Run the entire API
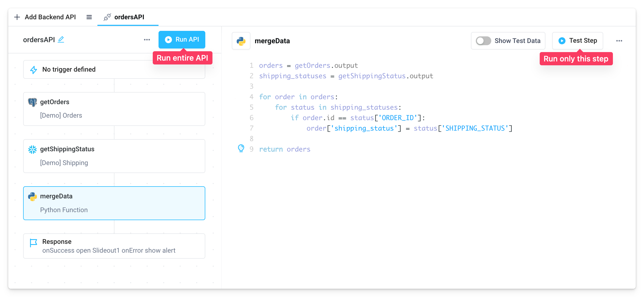Image resolution: width=644 pixels, height=297 pixels. [x=182, y=39]
